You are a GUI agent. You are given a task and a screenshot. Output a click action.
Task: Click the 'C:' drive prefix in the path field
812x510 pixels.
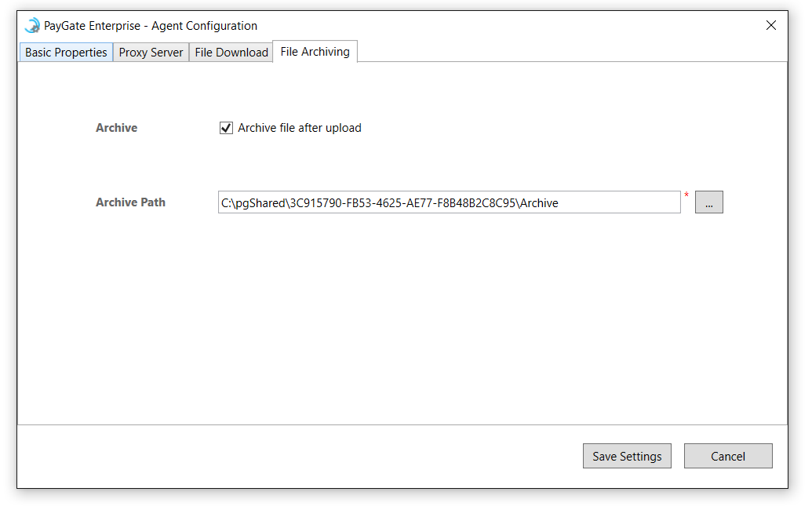pos(226,203)
